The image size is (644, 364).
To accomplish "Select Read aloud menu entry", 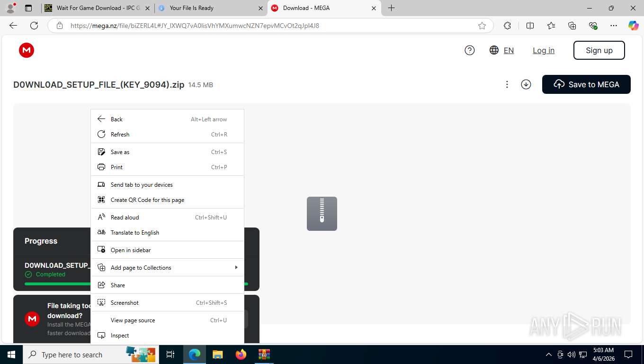I will (x=167, y=218).
